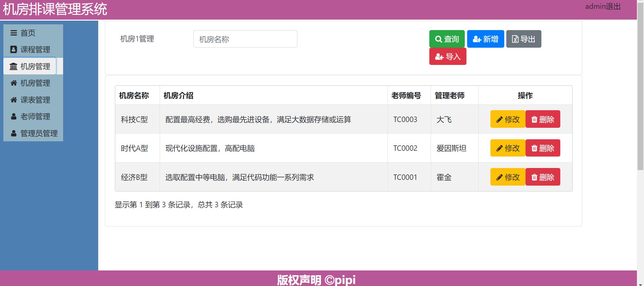644x286 pixels.
Task: Click the address book icon beside 课程管理
Action: (14, 49)
